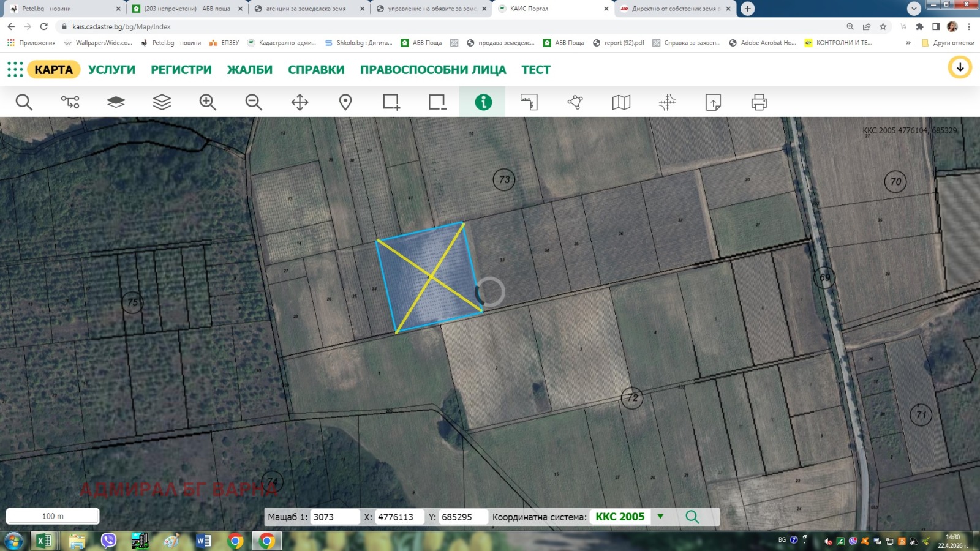Select the location pin marker tool
Screen dimensions: 980x551
point(345,102)
